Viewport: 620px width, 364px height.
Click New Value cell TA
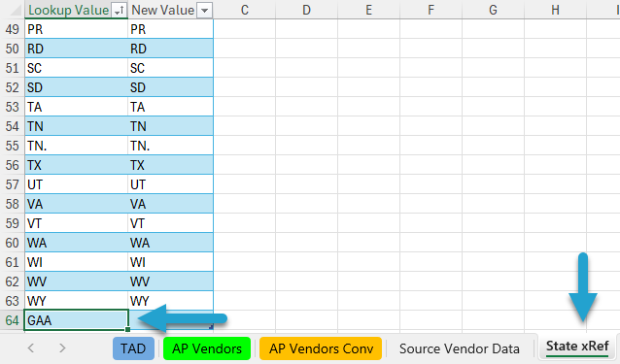(170, 107)
